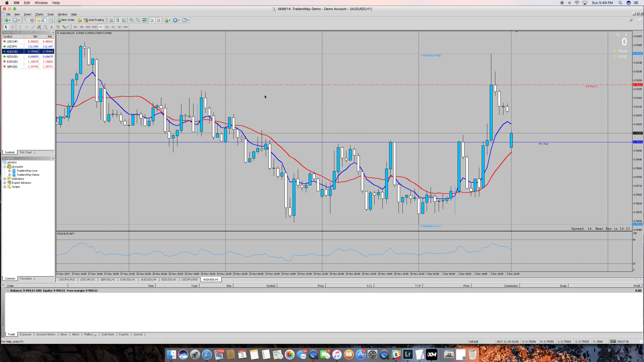Open the Account History terminal tab

click(x=46, y=335)
